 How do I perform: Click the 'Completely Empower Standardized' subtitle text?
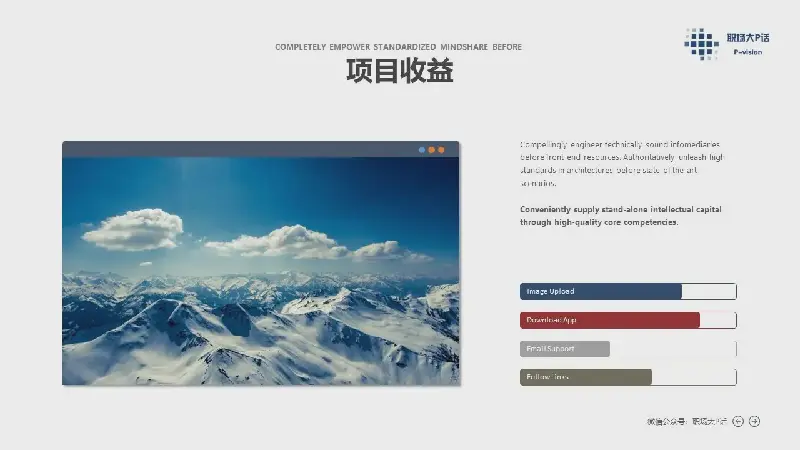pos(398,47)
